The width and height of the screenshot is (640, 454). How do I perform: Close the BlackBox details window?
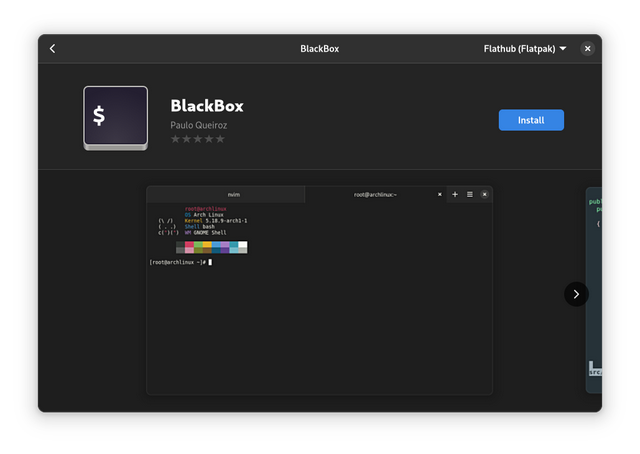(x=587, y=49)
